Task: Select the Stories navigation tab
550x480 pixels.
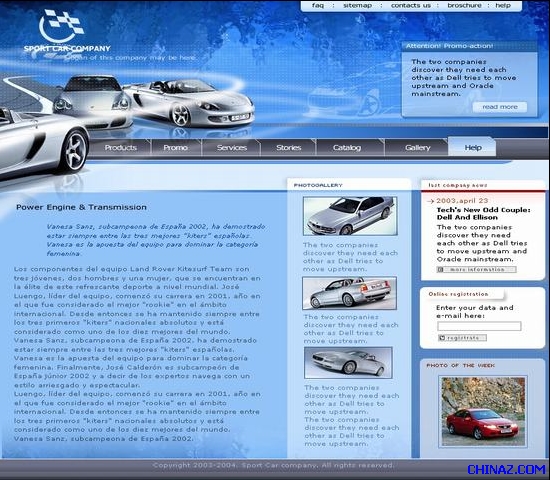Action: [x=288, y=148]
